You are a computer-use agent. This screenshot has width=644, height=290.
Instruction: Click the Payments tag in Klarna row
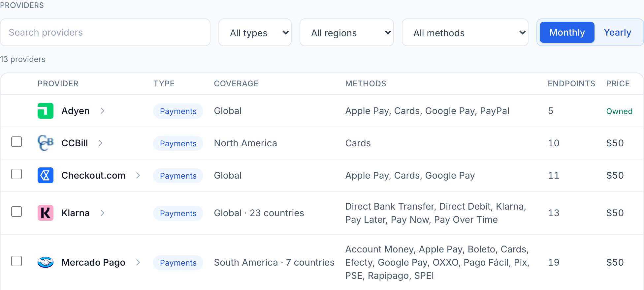pos(178,213)
